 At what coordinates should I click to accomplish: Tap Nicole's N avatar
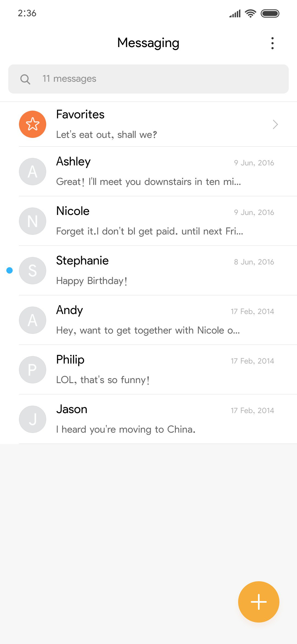(x=32, y=221)
